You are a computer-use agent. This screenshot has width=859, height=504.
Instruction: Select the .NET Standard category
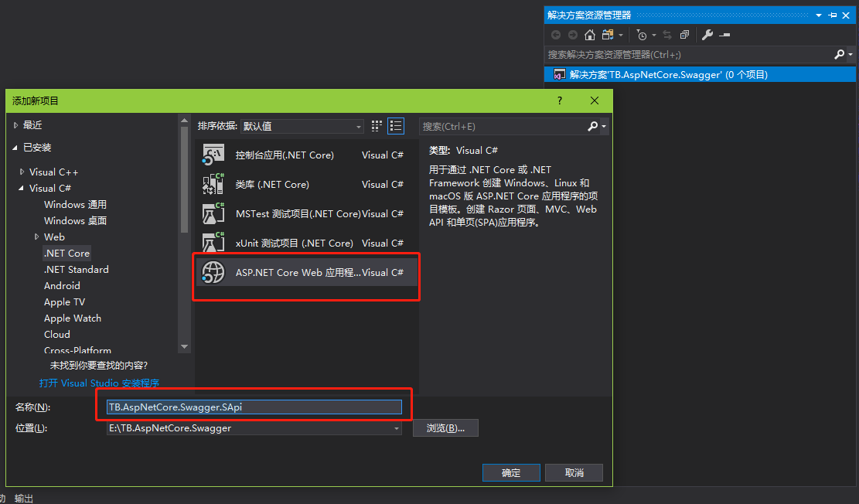(76, 269)
